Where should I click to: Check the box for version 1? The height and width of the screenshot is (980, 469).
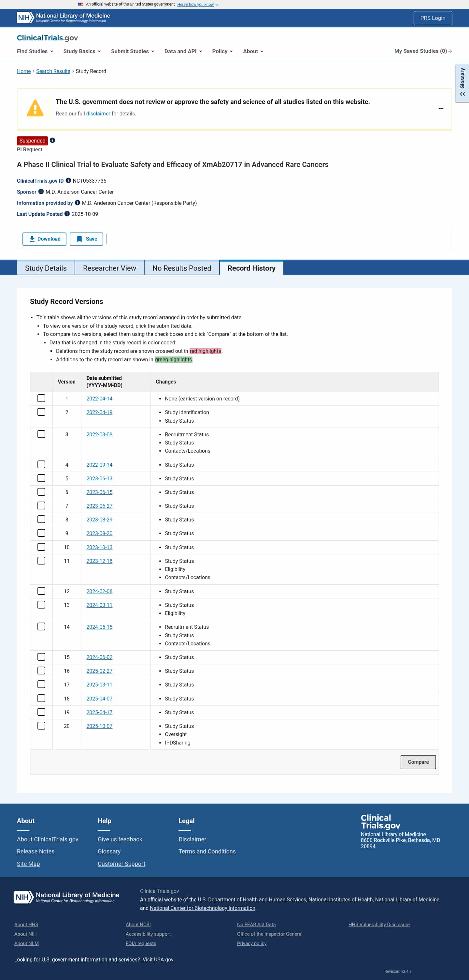[41, 398]
